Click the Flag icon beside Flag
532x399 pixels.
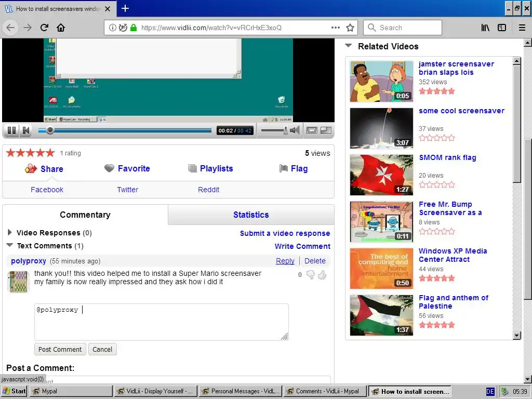click(x=283, y=168)
